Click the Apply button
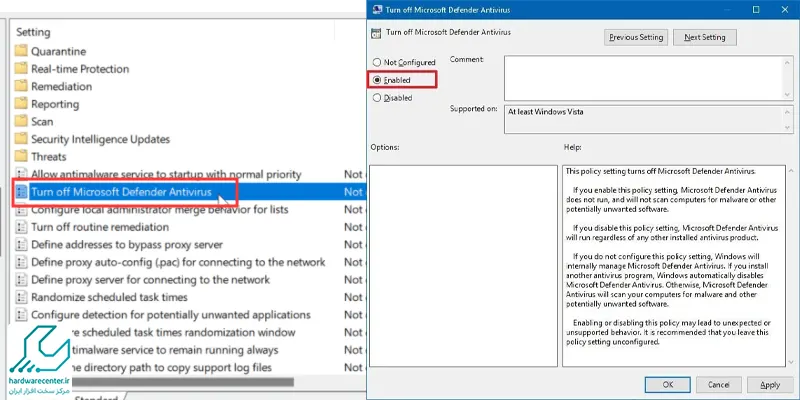Image resolution: width=800 pixels, height=400 pixels. pyautogui.click(x=770, y=385)
